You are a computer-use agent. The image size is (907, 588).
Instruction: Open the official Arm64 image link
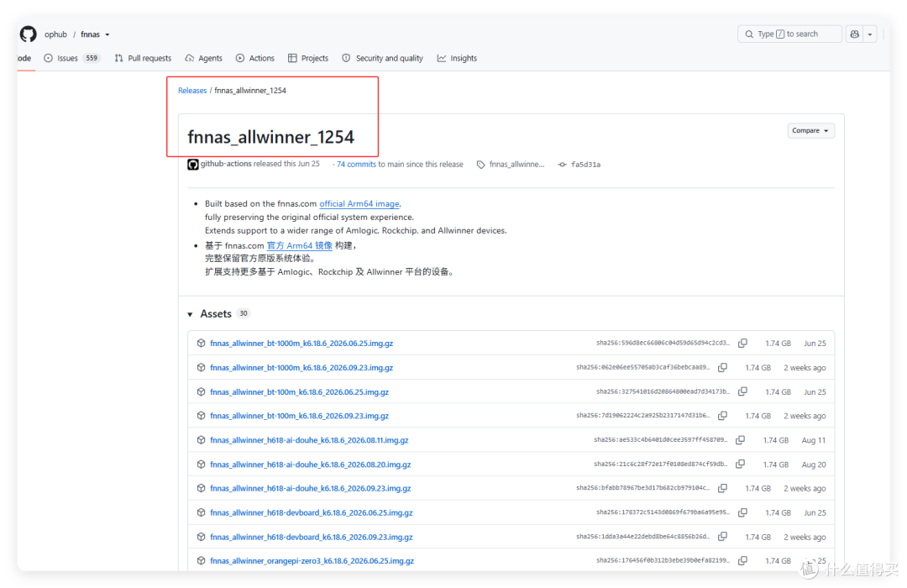359,204
